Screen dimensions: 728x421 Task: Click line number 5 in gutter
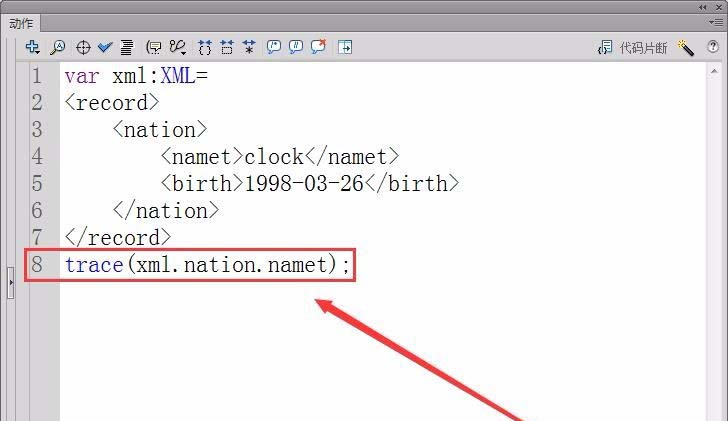37,184
